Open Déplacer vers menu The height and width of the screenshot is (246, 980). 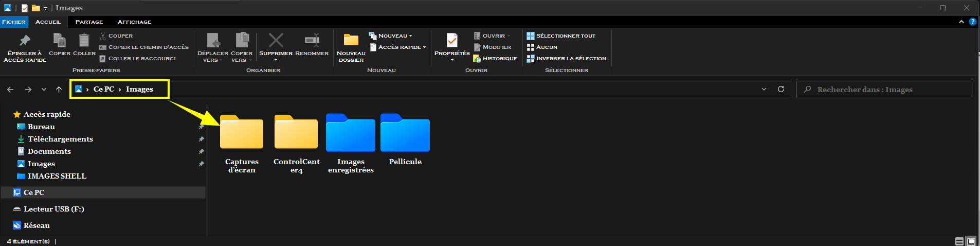[213, 47]
